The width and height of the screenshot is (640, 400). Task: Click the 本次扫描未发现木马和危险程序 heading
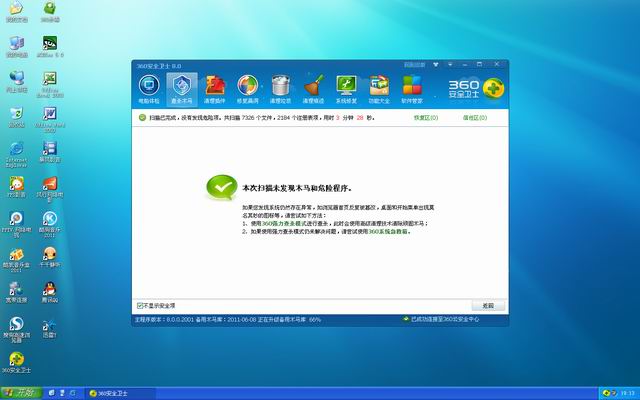pos(297,188)
